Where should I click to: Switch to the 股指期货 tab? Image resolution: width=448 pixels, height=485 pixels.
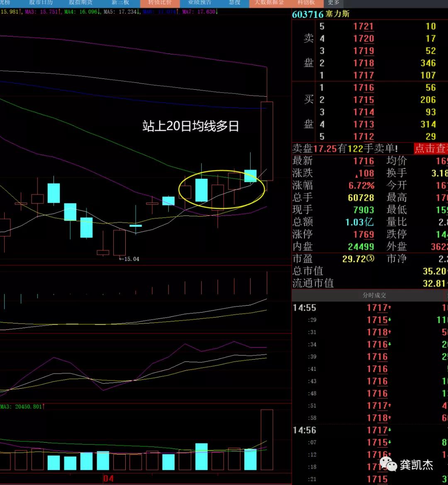(80, 2)
